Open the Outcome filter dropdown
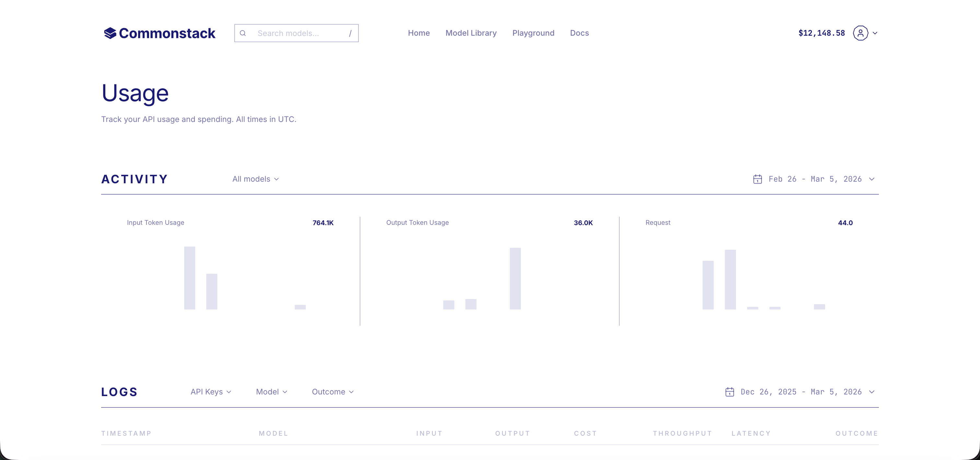 [x=332, y=392]
